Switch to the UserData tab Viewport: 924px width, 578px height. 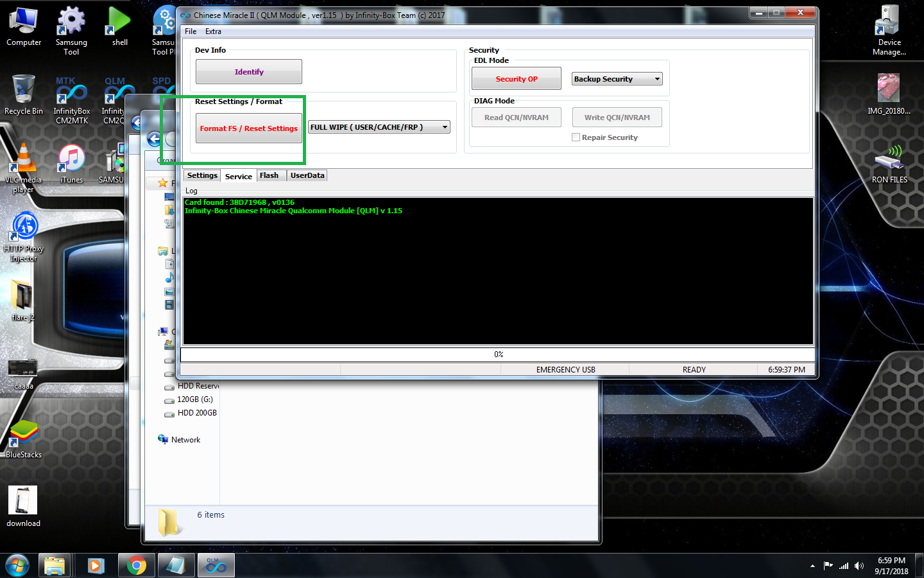pos(307,175)
